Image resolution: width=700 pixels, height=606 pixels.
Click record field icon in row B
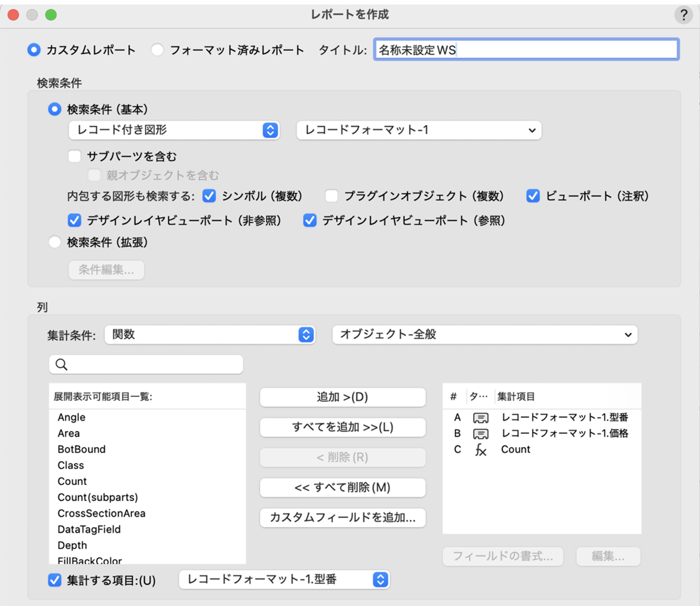click(481, 434)
